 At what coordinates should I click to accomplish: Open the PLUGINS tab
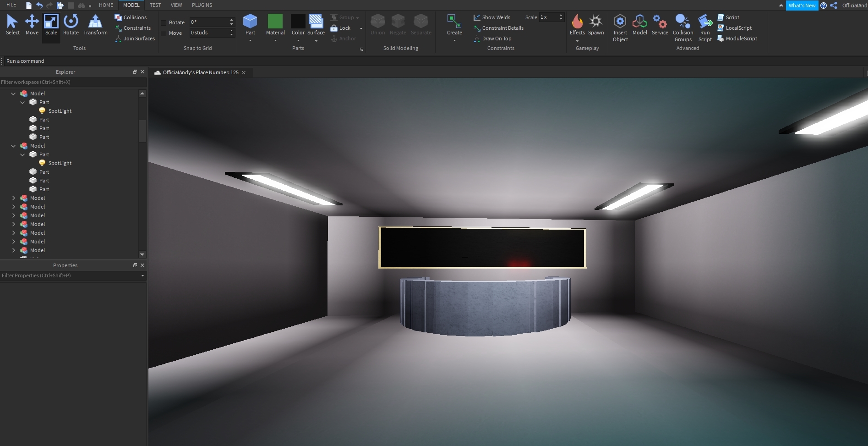tap(202, 5)
